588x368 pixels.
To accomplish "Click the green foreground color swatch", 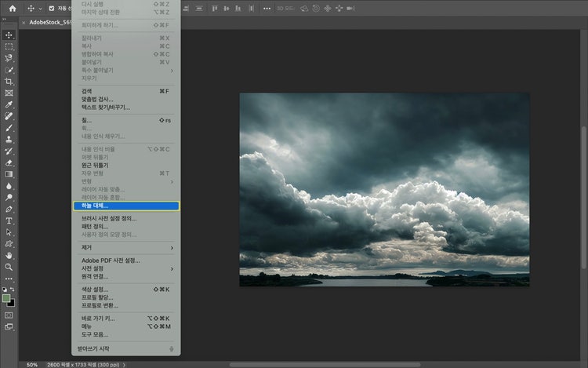I will 6,298.
